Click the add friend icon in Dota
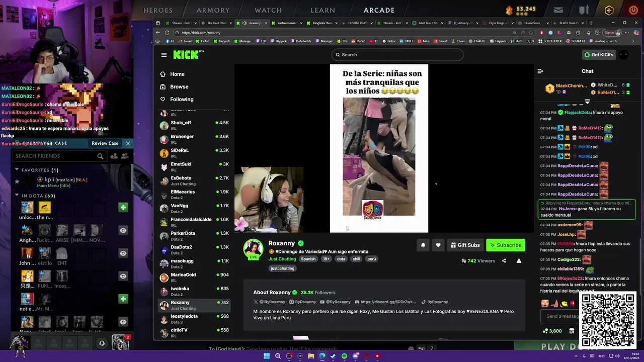 coord(114,156)
